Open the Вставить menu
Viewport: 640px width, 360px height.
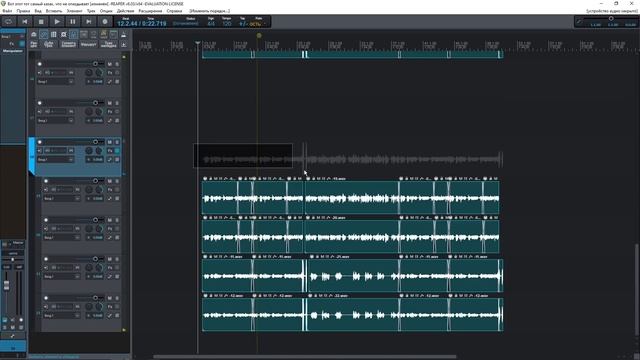point(54,11)
